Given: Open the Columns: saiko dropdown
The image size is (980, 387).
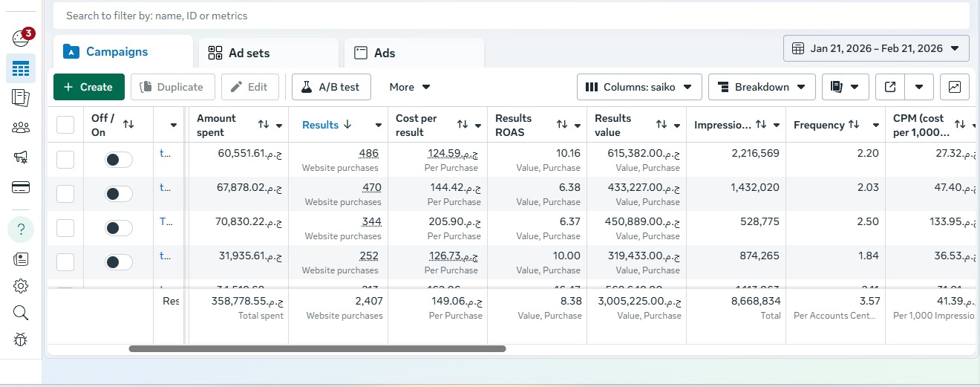Looking at the screenshot, I should coord(638,87).
